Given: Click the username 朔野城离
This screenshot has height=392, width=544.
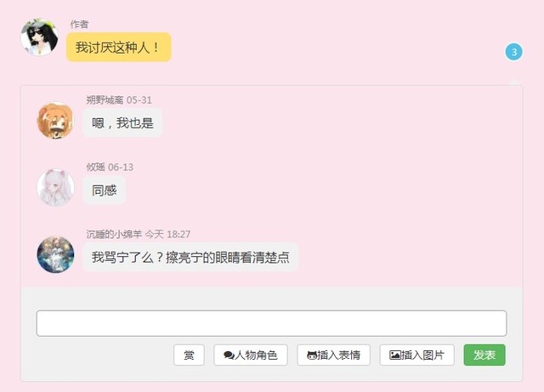Looking at the screenshot, I should [105, 100].
